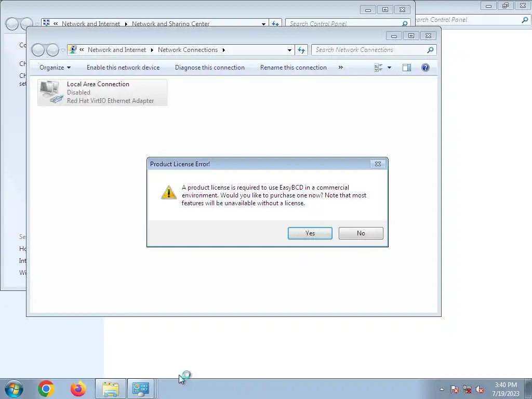
Task: Show hidden system tray icons
Action: coord(442,389)
